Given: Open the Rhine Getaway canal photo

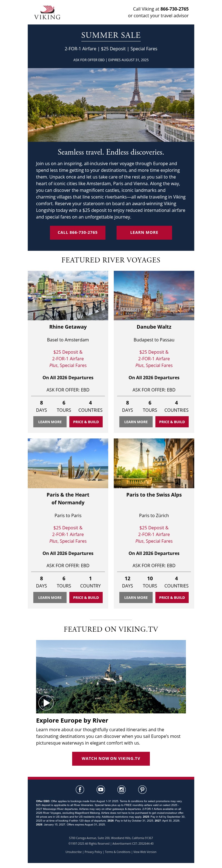Looking at the screenshot, I should pyautogui.click(x=68, y=295).
